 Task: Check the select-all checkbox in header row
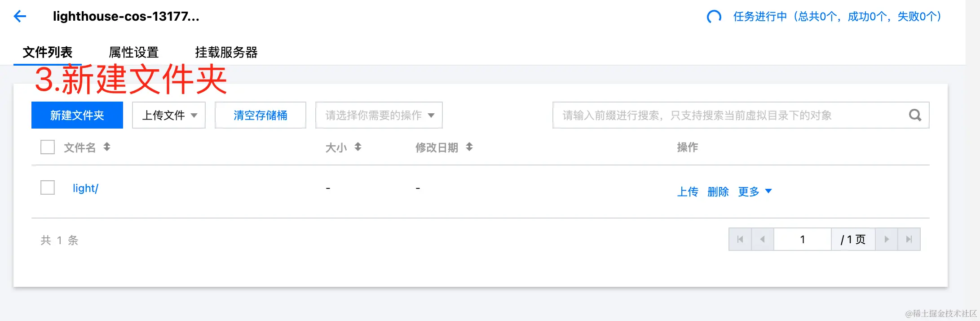tap(47, 147)
